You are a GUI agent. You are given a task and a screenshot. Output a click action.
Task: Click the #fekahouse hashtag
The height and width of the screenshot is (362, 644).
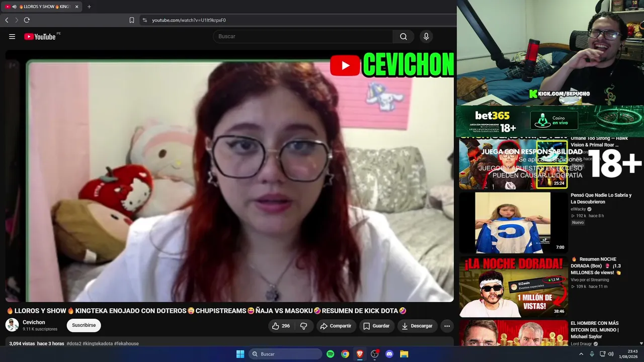pos(126,344)
